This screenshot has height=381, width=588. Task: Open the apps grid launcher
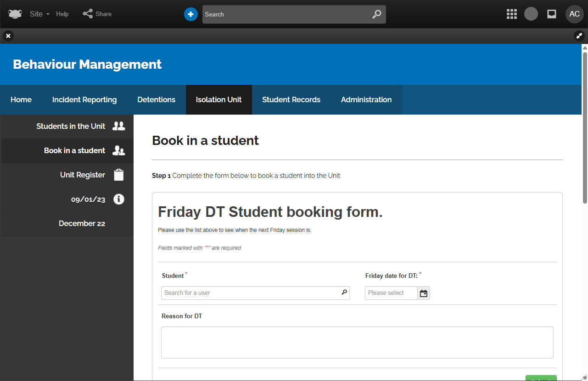(x=511, y=14)
